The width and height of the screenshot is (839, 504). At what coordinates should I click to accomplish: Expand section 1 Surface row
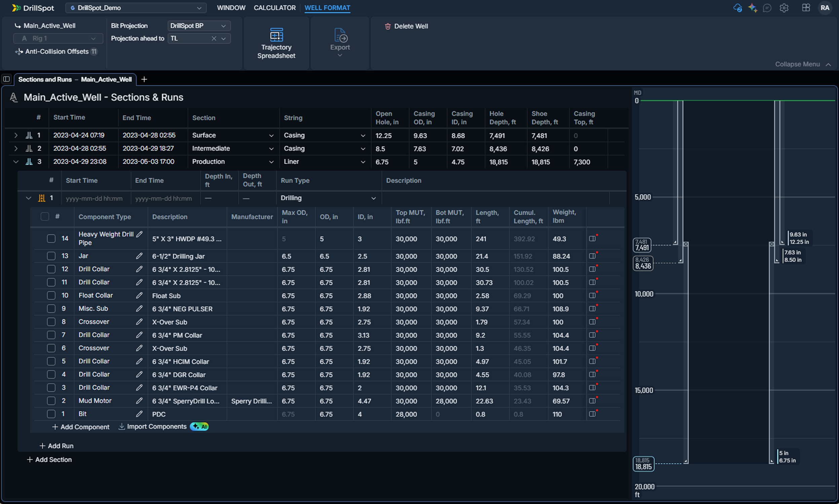coord(15,135)
